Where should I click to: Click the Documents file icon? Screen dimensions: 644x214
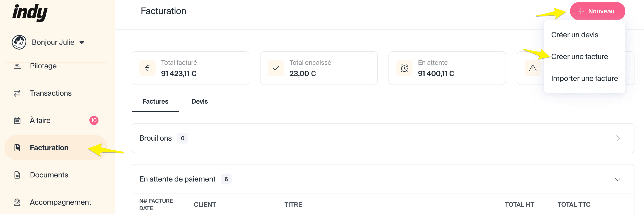[x=17, y=175]
